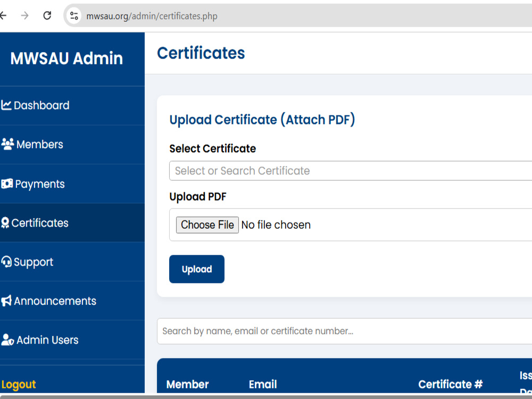Click the Announcements megaphone icon in the sidebar
This screenshot has width=532, height=399.
pyautogui.click(x=6, y=301)
